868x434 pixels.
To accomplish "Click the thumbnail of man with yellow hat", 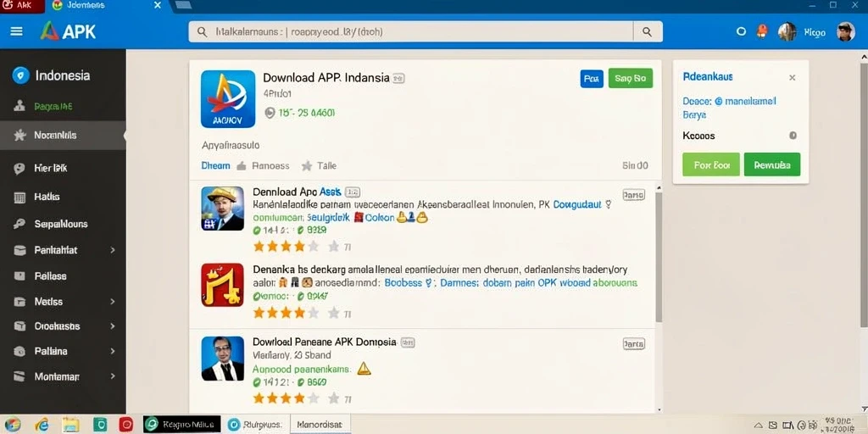I will 223,209.
